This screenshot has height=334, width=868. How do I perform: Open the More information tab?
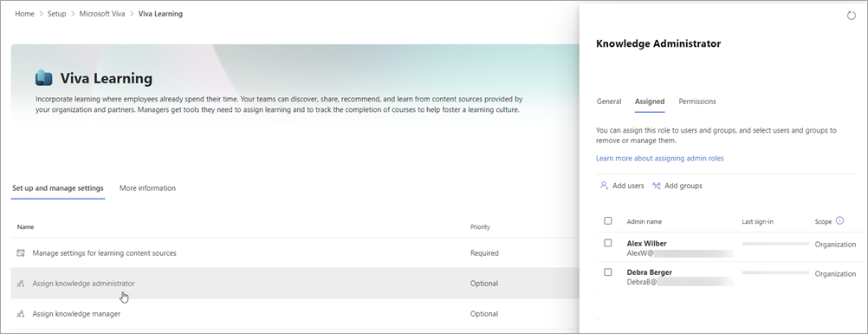click(x=147, y=188)
